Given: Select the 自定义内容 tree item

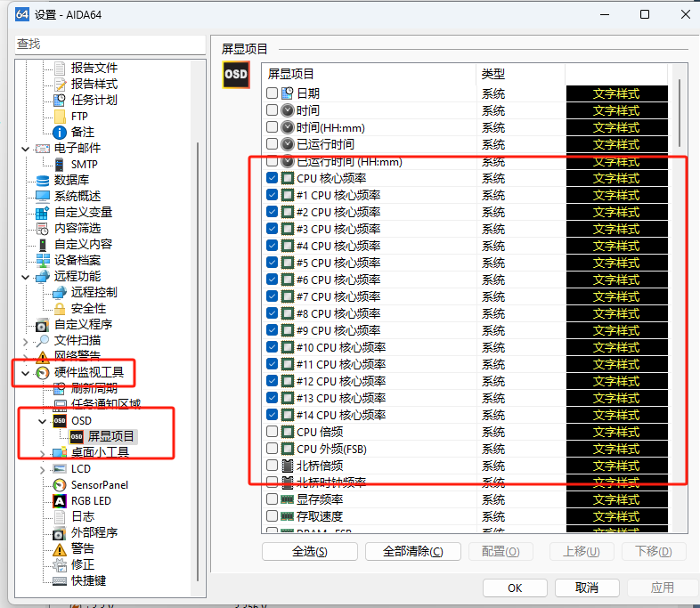Looking at the screenshot, I should 83,245.
